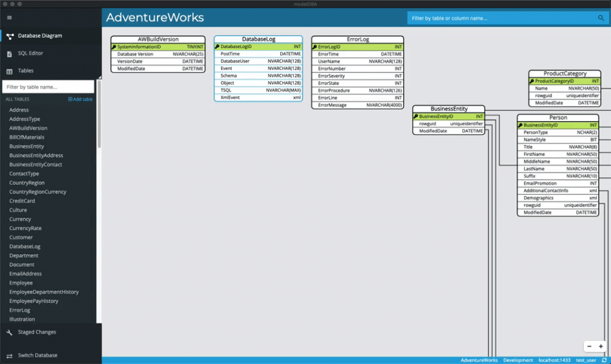Zoom in with the plus button
611x364 pixels.
600,346
